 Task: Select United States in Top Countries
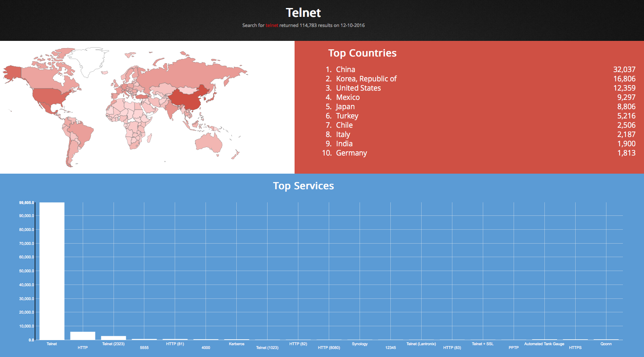pos(358,88)
